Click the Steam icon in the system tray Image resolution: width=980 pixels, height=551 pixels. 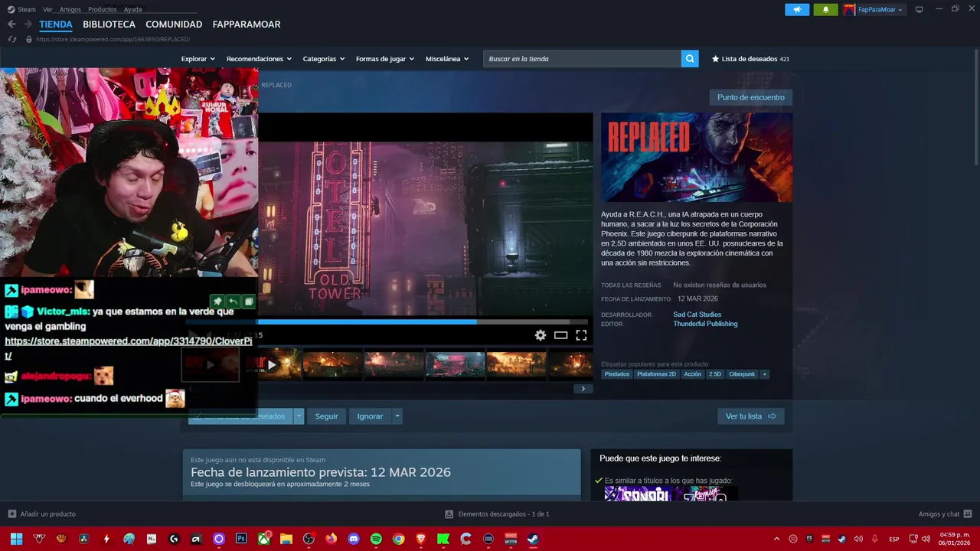tap(841, 539)
